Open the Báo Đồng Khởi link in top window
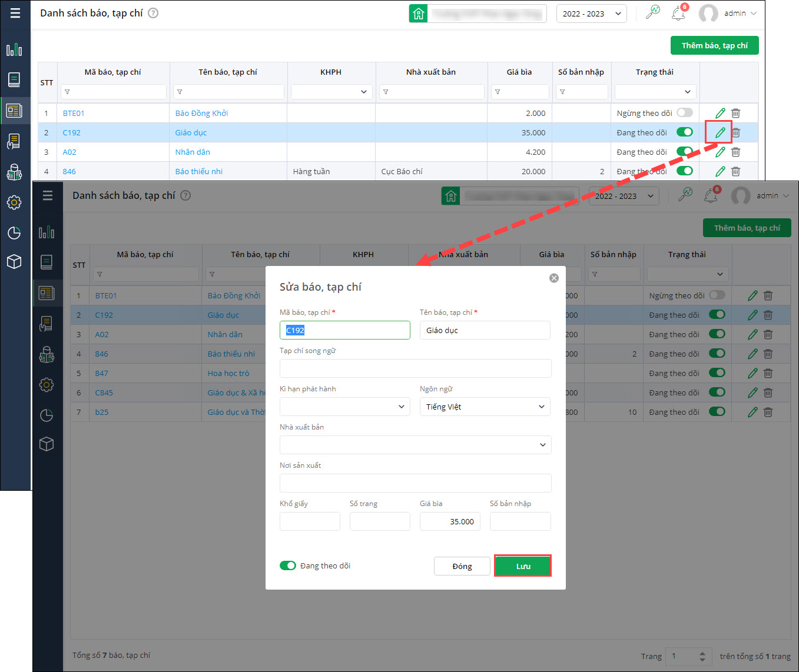 point(201,113)
